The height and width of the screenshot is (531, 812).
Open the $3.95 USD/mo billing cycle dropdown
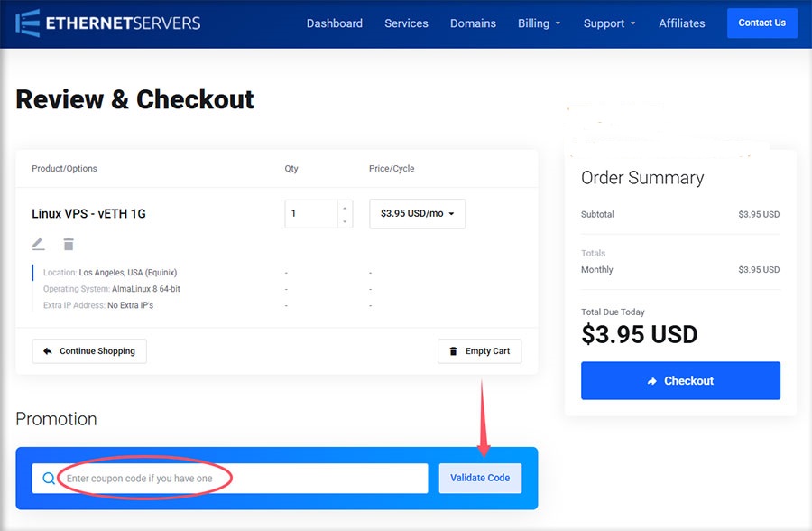pyautogui.click(x=417, y=214)
